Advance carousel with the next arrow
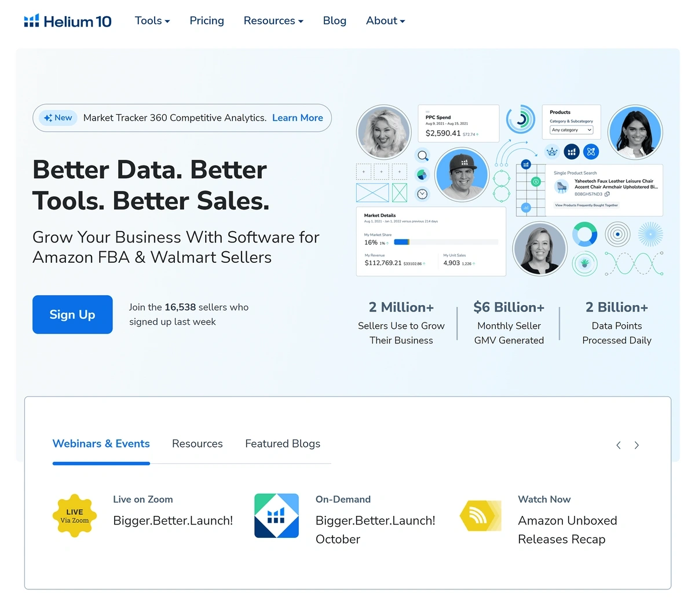 637,445
